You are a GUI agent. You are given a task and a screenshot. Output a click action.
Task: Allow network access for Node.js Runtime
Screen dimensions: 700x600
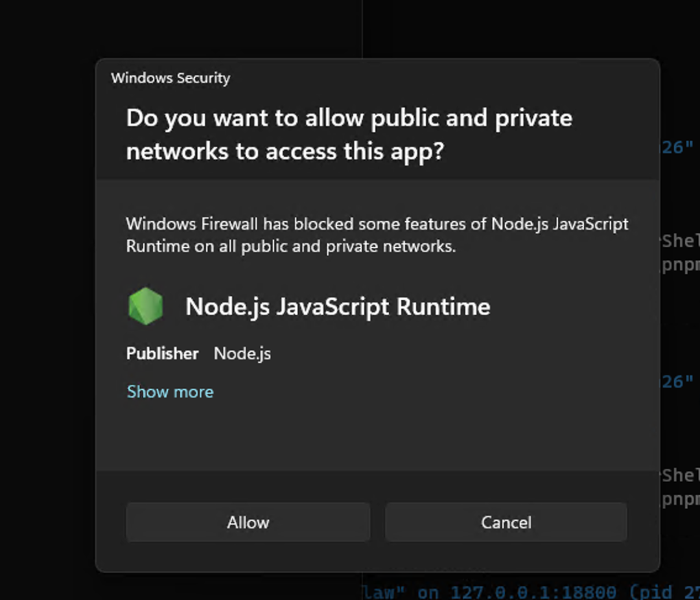[x=248, y=522]
